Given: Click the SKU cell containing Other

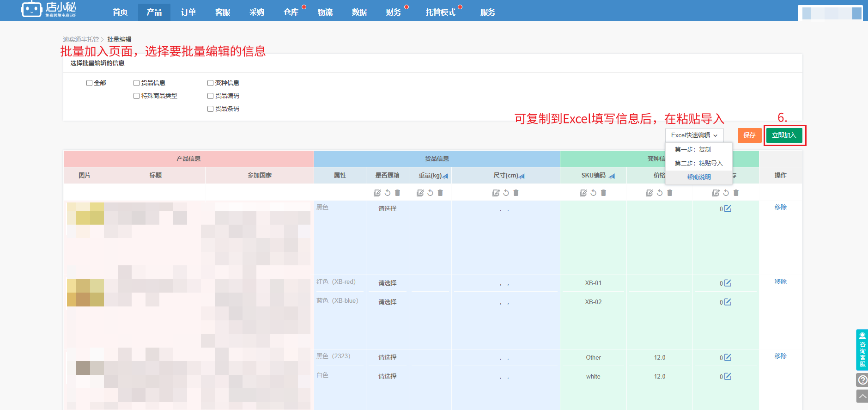Looking at the screenshot, I should click(593, 357).
